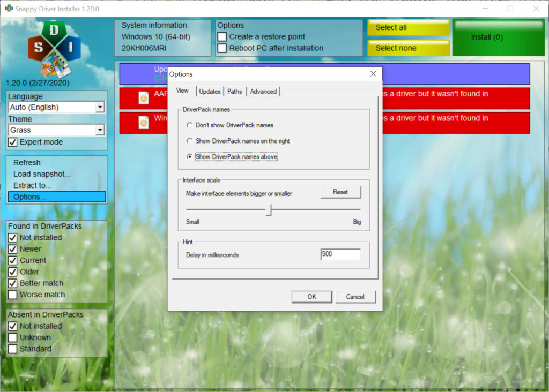549x392 pixels.
Task: Check the Unknown filter
Action: tap(13, 338)
